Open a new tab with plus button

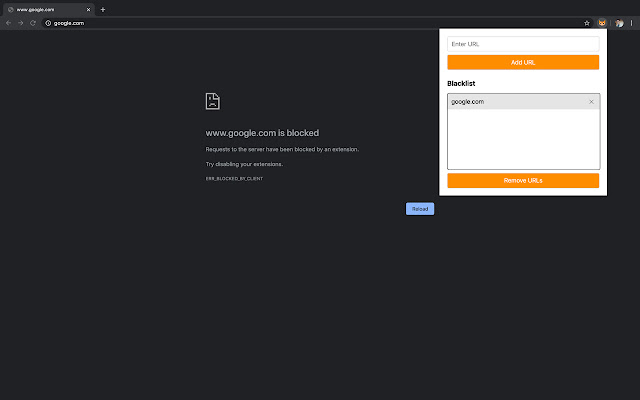(103, 9)
